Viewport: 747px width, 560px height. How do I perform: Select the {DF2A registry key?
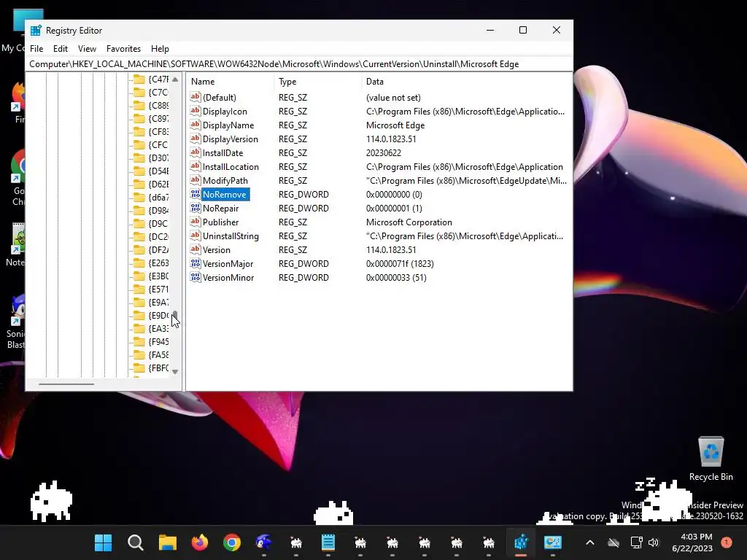158,249
